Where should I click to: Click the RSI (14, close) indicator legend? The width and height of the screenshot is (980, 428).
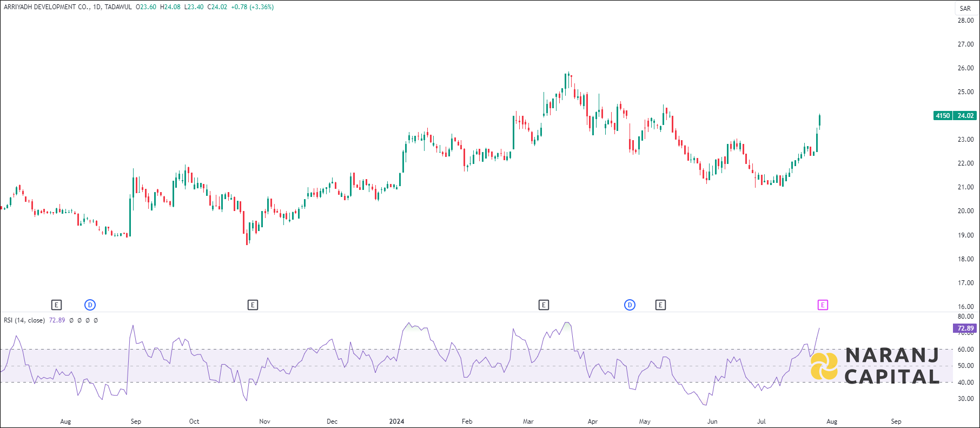pyautogui.click(x=24, y=320)
